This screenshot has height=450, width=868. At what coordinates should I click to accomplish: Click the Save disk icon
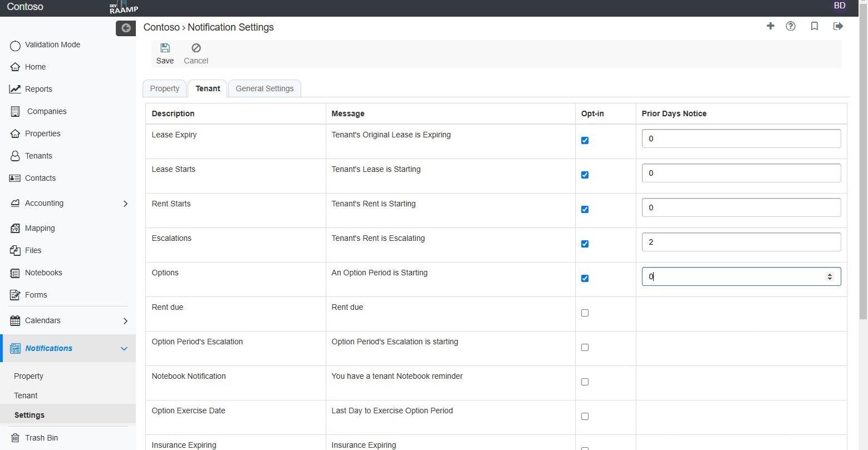coord(165,48)
